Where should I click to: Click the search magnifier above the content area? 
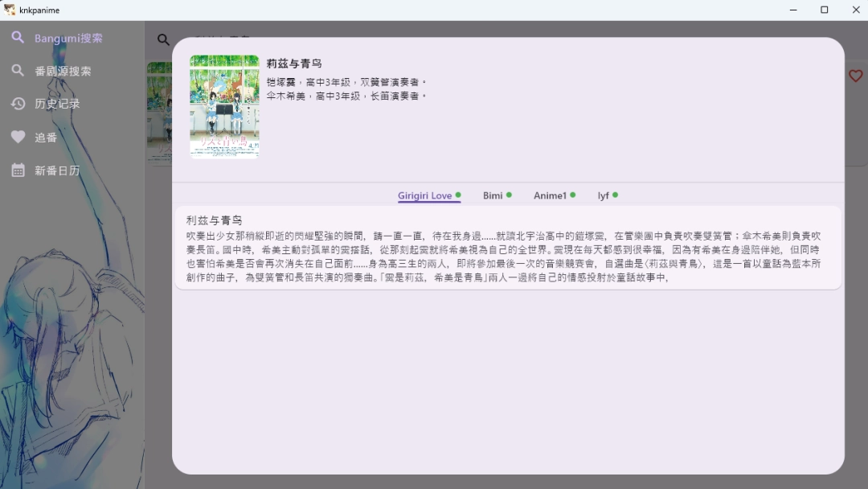click(x=163, y=39)
